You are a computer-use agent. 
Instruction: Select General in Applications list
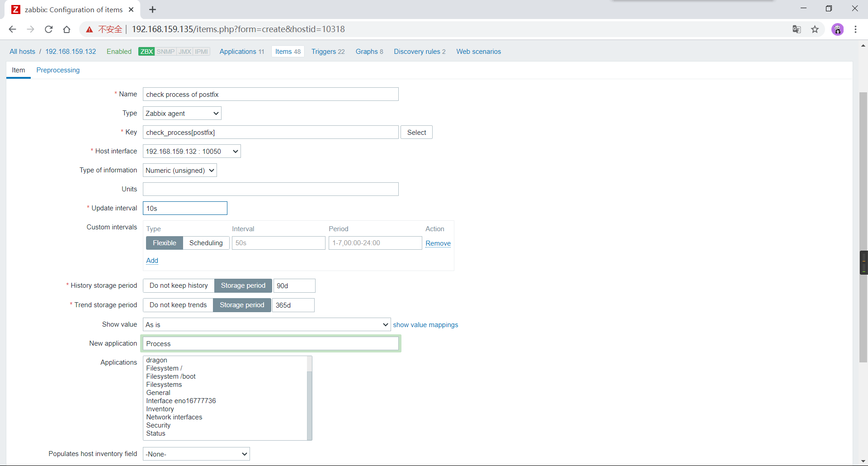(x=158, y=393)
